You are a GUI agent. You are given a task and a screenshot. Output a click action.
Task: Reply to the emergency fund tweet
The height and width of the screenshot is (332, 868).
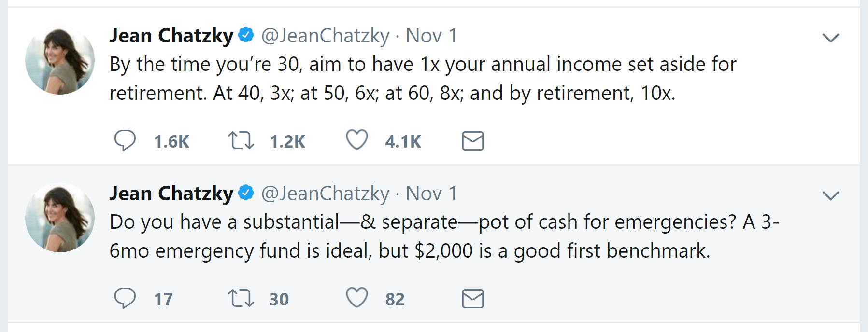tap(125, 298)
